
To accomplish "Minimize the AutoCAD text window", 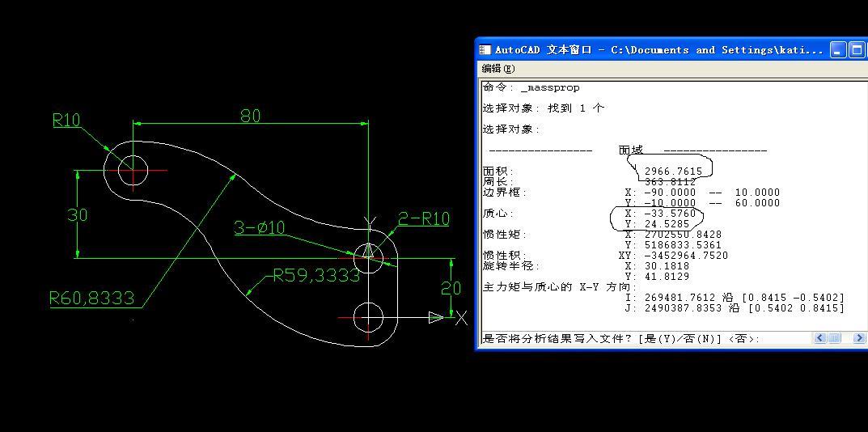I will (838, 50).
